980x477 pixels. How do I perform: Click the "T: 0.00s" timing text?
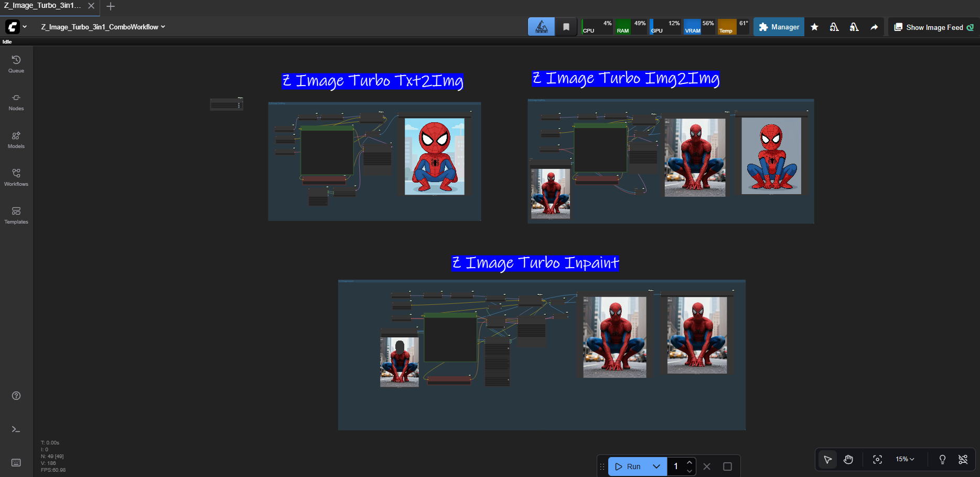pos(50,443)
